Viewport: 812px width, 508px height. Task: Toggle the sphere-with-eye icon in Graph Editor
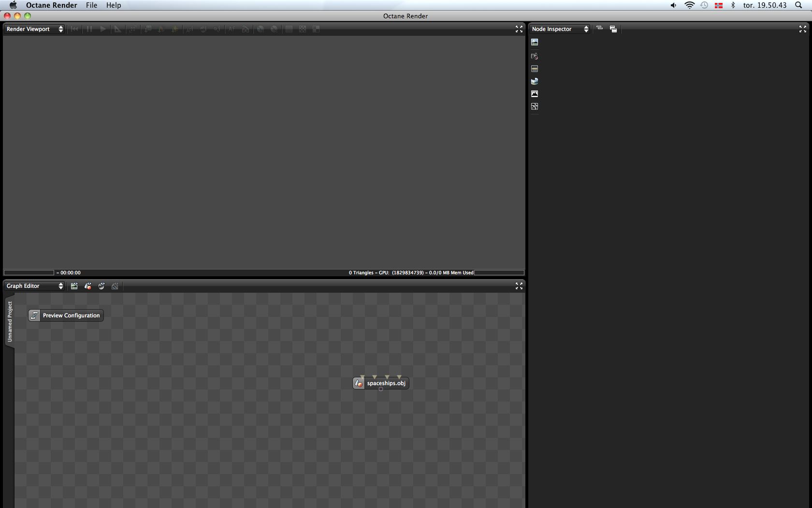point(101,286)
